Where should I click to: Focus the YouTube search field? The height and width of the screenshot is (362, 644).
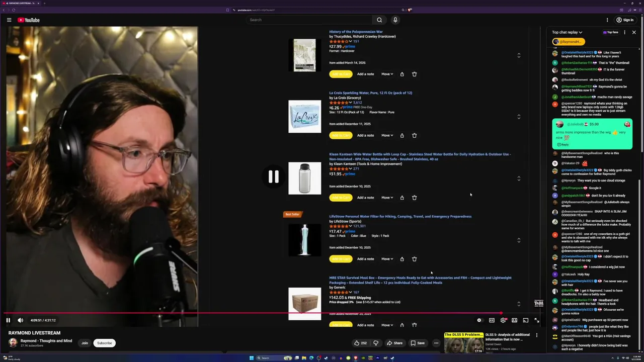point(309,20)
